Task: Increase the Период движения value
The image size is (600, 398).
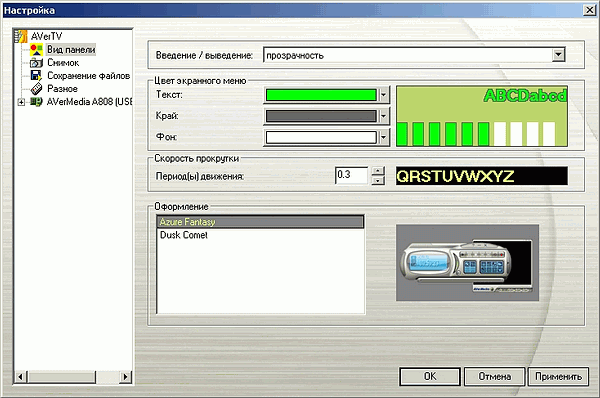Action: click(378, 171)
